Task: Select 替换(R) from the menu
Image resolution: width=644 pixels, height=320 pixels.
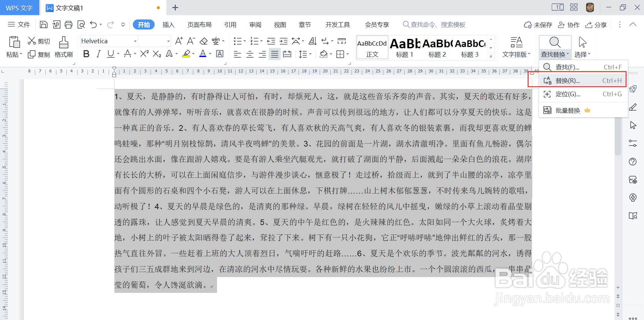Action: click(567, 80)
